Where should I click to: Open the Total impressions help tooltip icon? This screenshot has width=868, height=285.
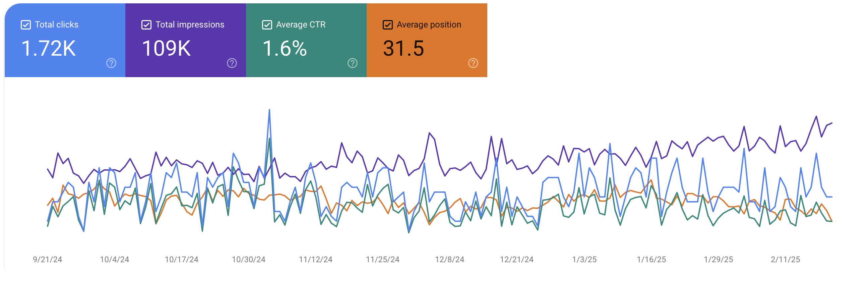point(232,63)
